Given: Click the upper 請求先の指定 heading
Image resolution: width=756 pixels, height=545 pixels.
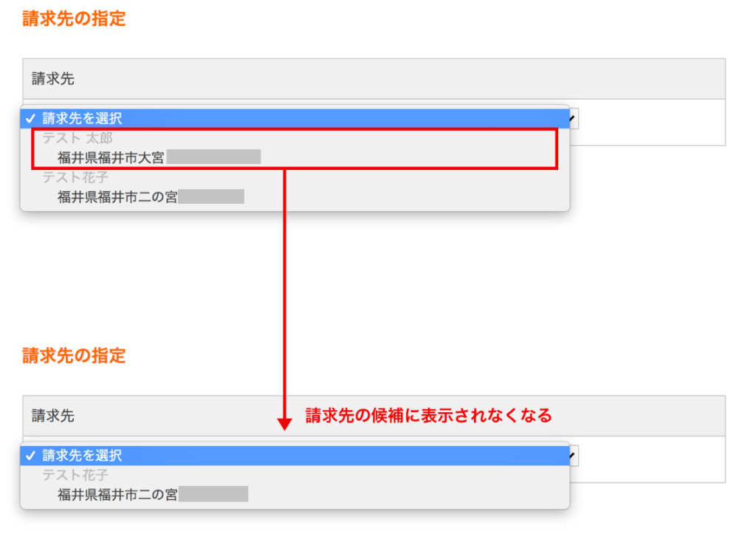Looking at the screenshot, I should click(74, 19).
